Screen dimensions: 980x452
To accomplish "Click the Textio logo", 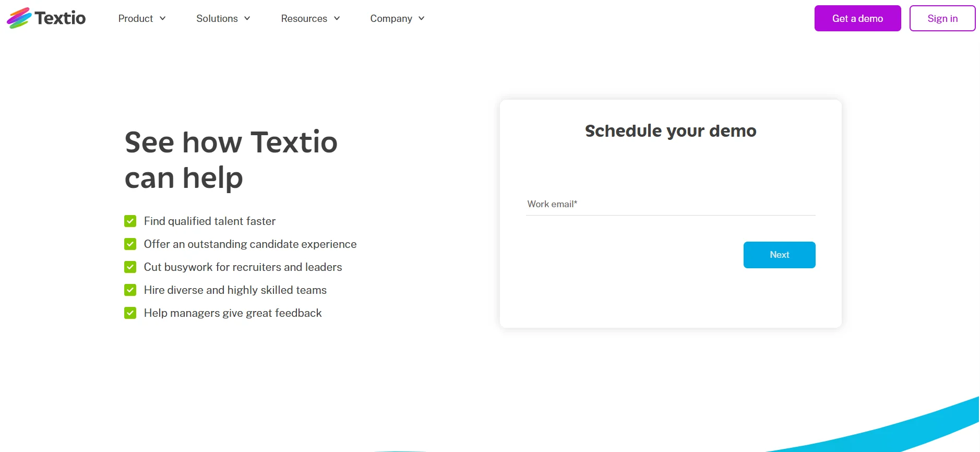I will click(46, 18).
